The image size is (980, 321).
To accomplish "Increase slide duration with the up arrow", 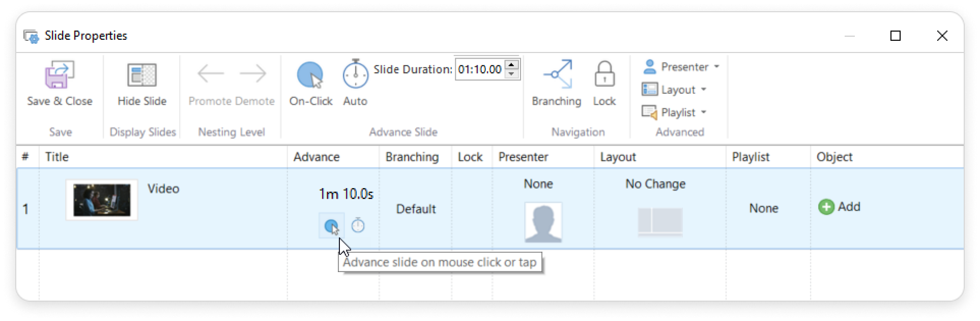I will (x=512, y=64).
